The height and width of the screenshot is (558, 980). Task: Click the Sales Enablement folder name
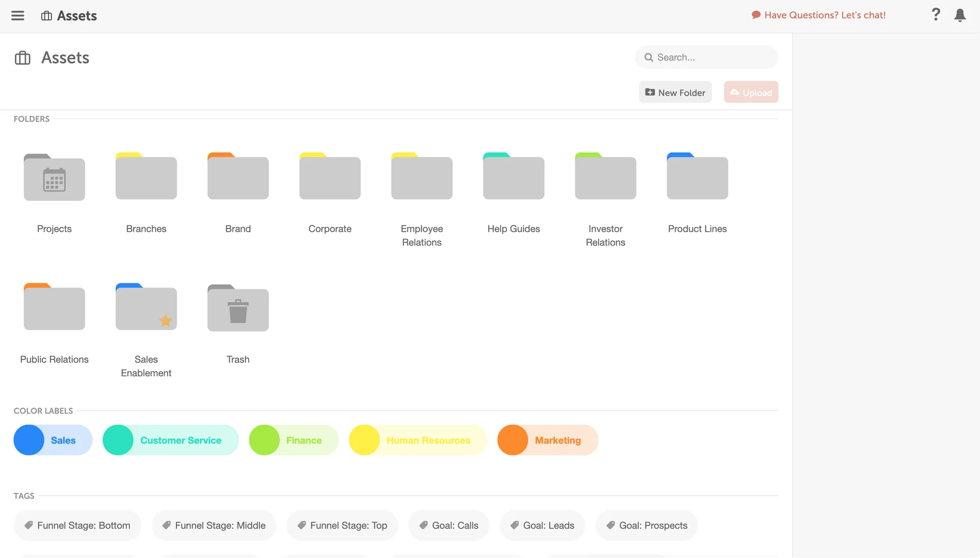146,366
